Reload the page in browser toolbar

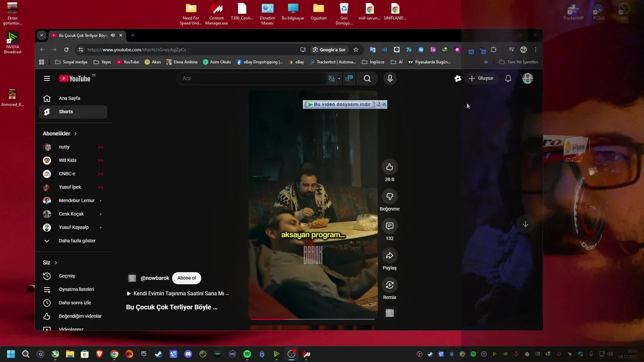pyautogui.click(x=66, y=50)
